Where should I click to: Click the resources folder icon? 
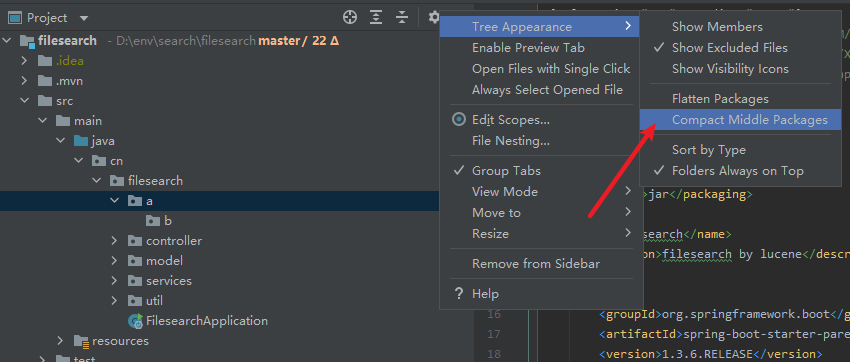(x=81, y=341)
